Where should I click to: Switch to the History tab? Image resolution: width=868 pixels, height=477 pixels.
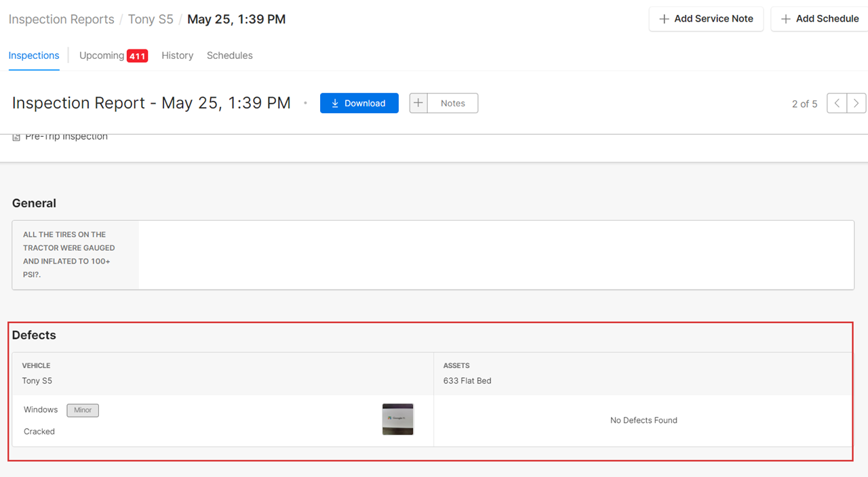(x=177, y=56)
